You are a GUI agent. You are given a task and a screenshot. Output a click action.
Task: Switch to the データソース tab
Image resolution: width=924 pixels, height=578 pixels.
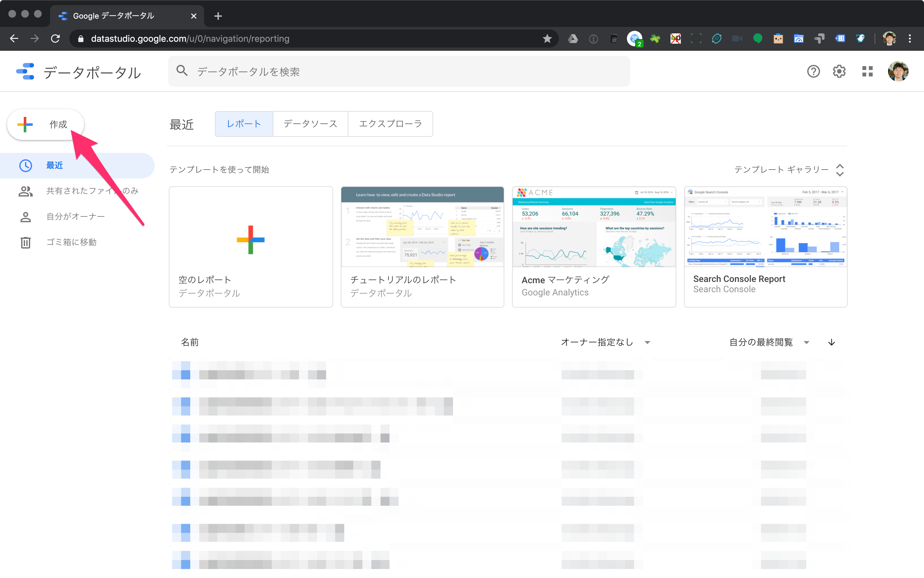click(311, 124)
